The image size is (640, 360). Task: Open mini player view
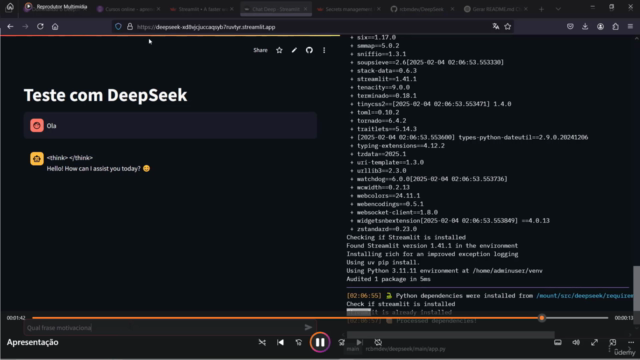(613, 342)
